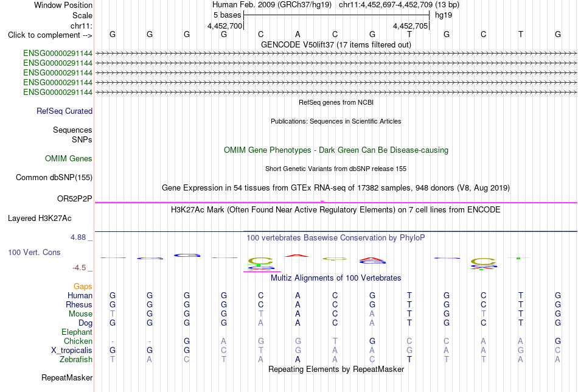The height and width of the screenshot is (392, 578).
Task: Open the GTEx Gene Expression track title
Action: (x=336, y=187)
